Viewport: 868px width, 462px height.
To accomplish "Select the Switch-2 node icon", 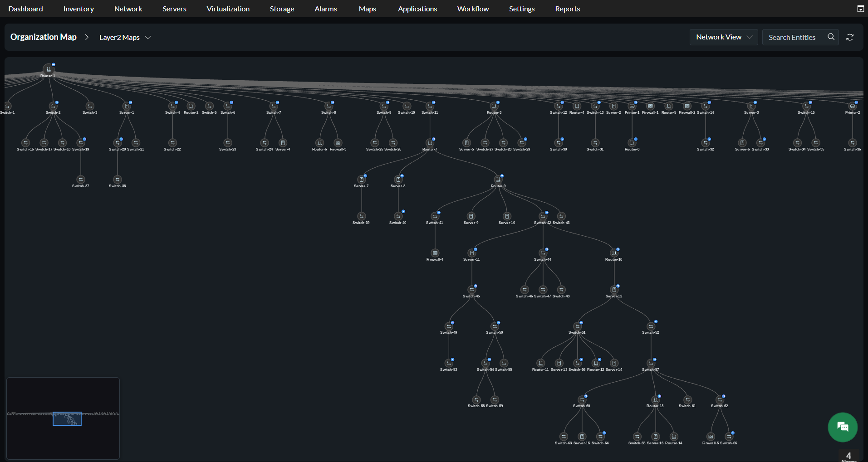I will point(53,106).
